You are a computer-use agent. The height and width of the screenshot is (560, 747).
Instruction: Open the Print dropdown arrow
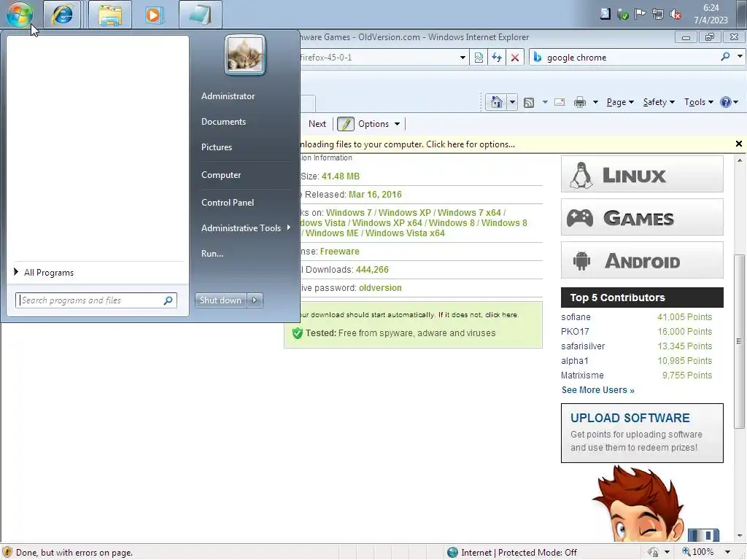point(595,102)
